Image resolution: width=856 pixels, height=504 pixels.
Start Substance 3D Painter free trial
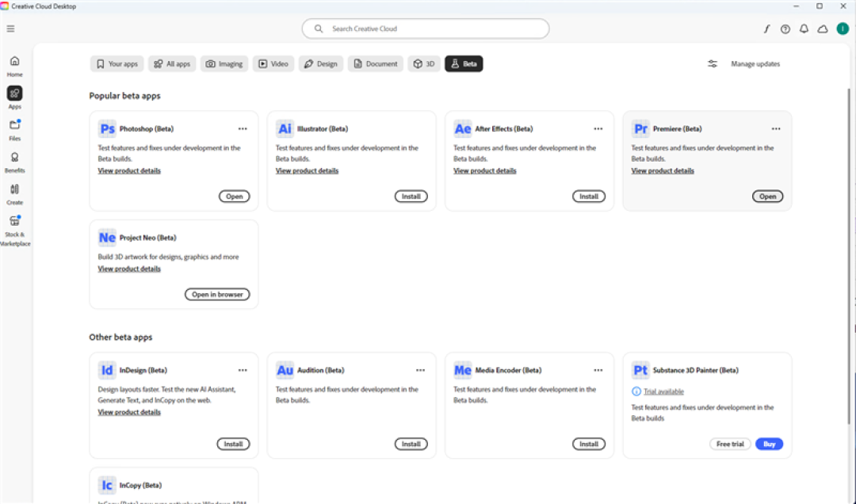click(730, 444)
